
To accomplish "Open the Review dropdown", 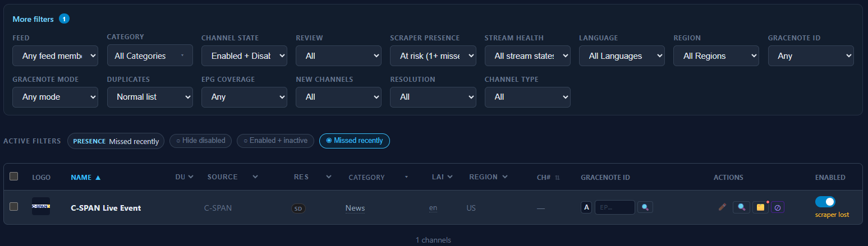I will coord(338,56).
